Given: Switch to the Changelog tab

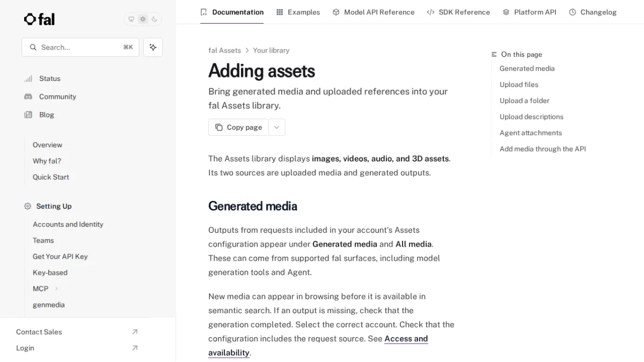Looking at the screenshot, I should tap(593, 12).
